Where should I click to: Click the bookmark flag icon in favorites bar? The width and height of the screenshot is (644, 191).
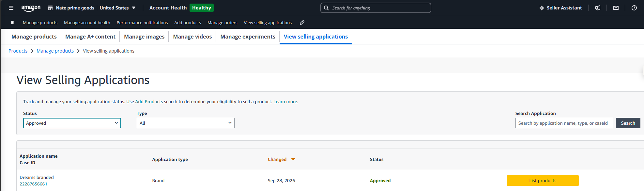pyautogui.click(x=12, y=23)
